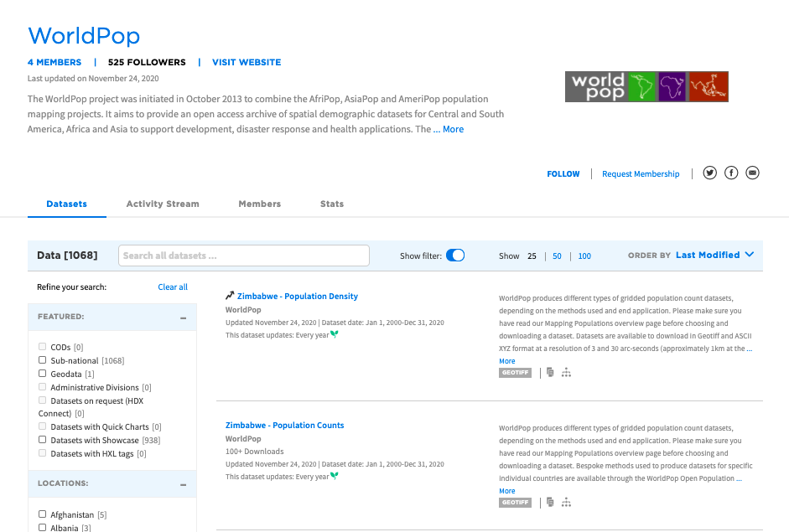Click hierarchy icon in Population Density row
The height and width of the screenshot is (532, 789).
click(567, 373)
